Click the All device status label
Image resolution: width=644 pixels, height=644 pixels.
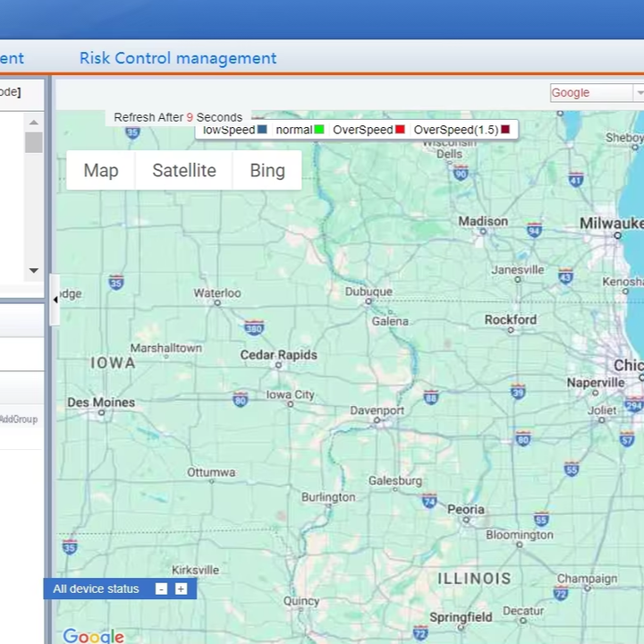96,589
